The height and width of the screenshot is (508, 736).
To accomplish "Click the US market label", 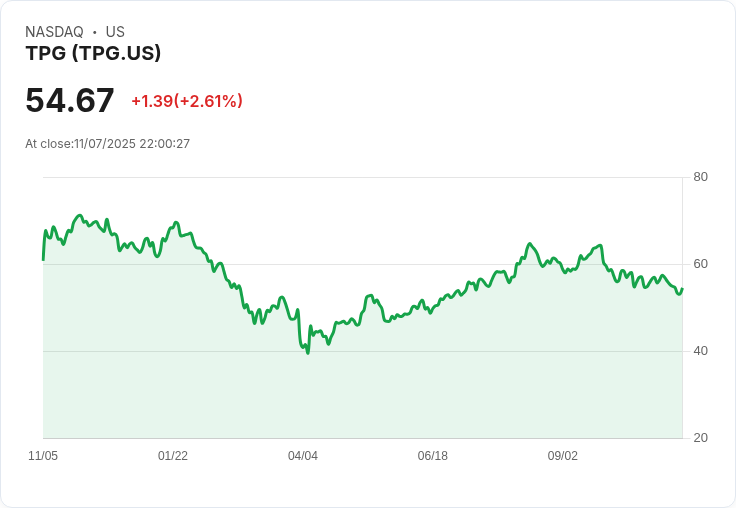I will (115, 32).
